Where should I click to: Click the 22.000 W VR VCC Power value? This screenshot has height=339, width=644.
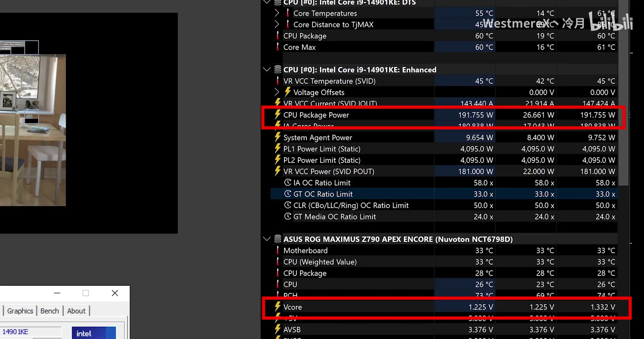[x=539, y=172]
